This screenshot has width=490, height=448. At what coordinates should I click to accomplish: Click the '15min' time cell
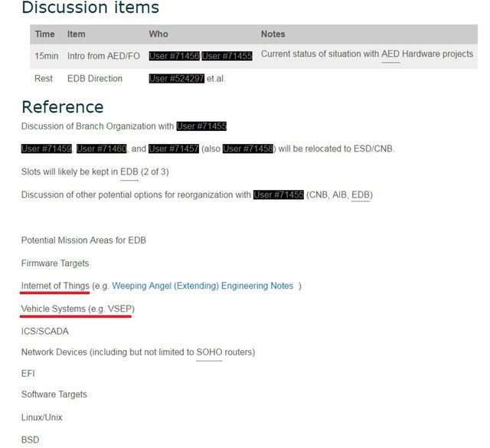point(46,56)
